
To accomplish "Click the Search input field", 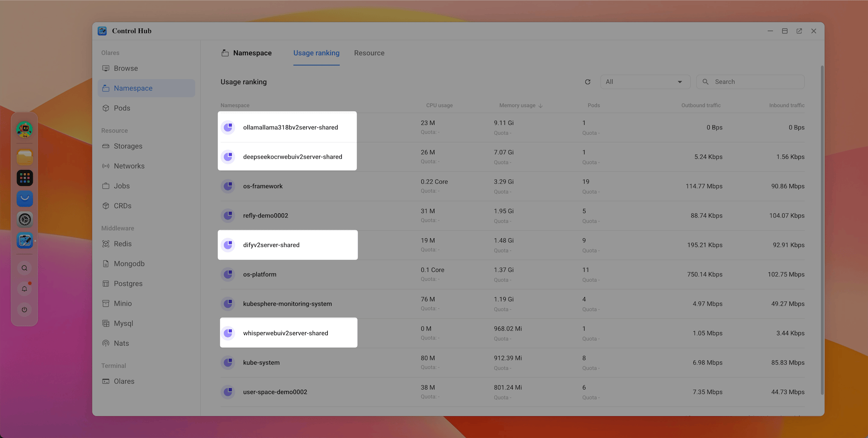I will tap(750, 82).
